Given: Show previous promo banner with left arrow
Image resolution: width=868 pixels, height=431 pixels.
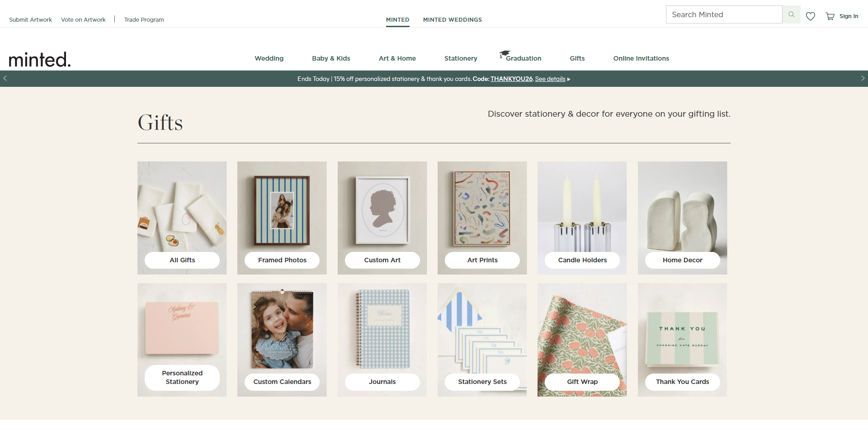Looking at the screenshot, I should point(5,78).
